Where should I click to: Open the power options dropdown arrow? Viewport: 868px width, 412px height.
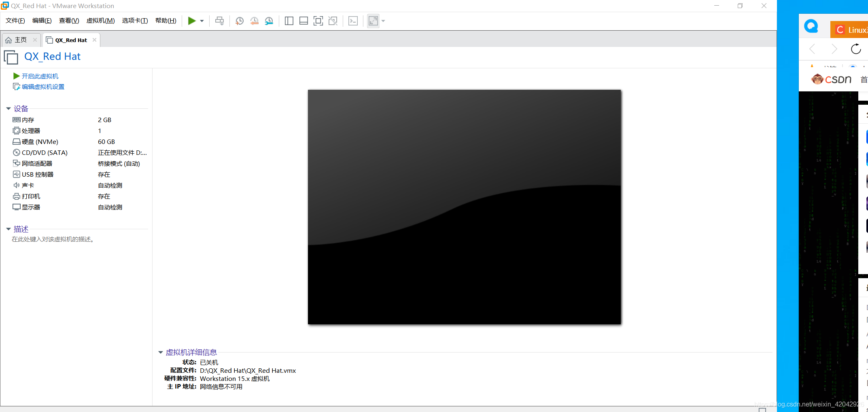pos(202,21)
